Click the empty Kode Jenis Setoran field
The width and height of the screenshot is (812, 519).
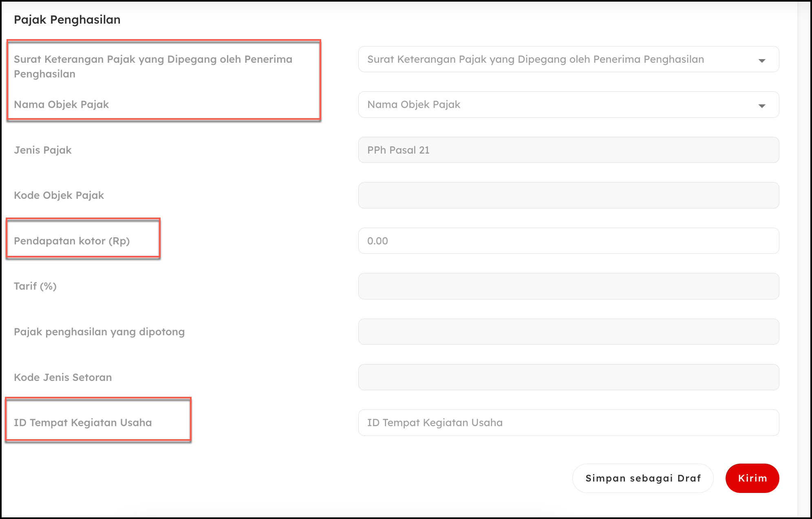(x=568, y=377)
